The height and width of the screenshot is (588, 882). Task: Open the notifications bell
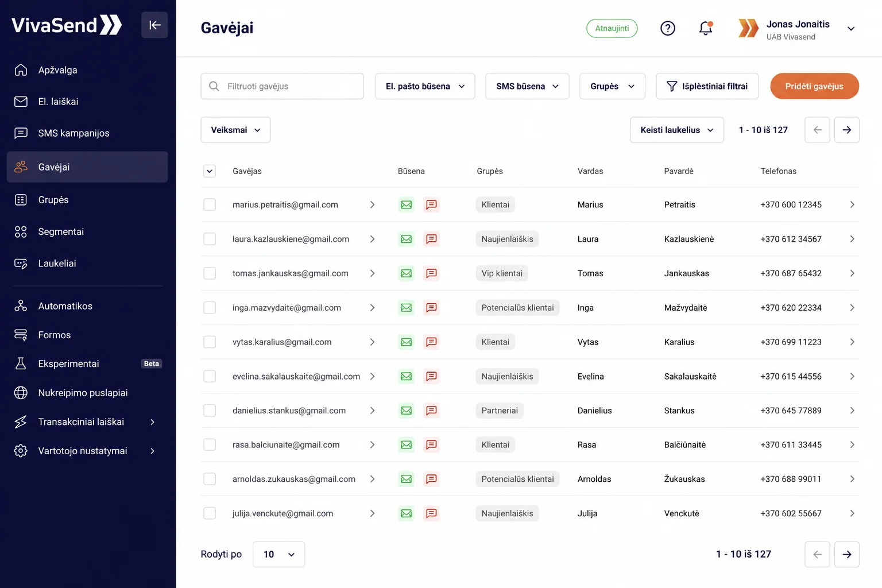(x=706, y=28)
